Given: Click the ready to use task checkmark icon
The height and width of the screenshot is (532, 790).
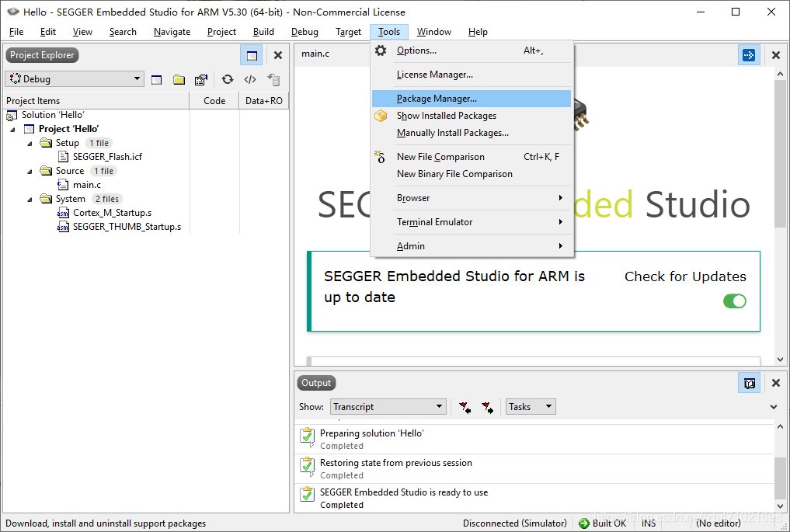Looking at the screenshot, I should tap(307, 495).
